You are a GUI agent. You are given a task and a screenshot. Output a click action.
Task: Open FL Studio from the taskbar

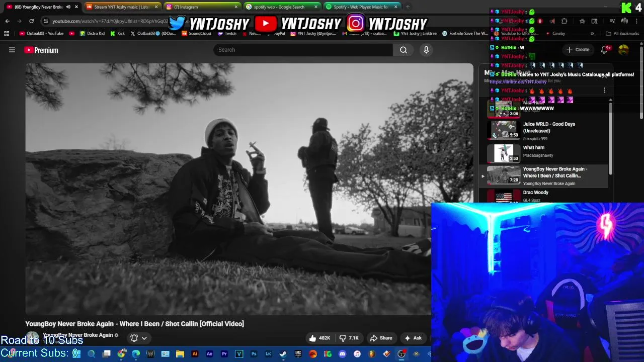point(372,354)
